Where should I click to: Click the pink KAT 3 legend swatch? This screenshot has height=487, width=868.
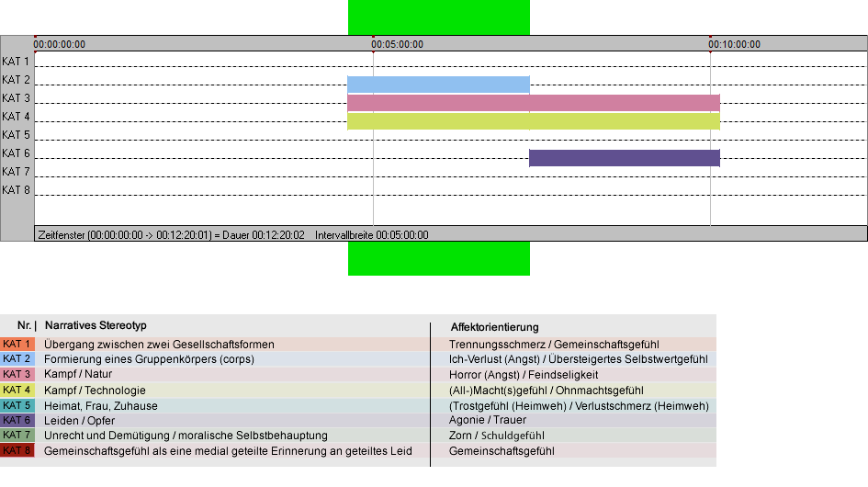point(17,374)
